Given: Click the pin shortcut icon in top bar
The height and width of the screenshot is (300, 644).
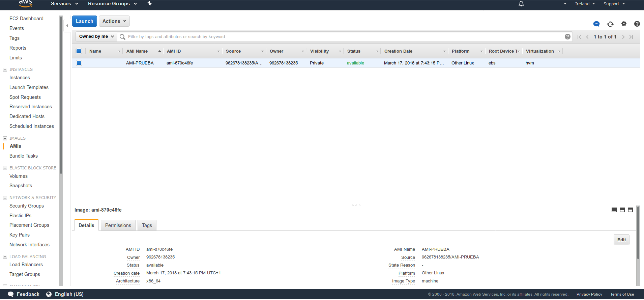Looking at the screenshot, I should 150,4.
